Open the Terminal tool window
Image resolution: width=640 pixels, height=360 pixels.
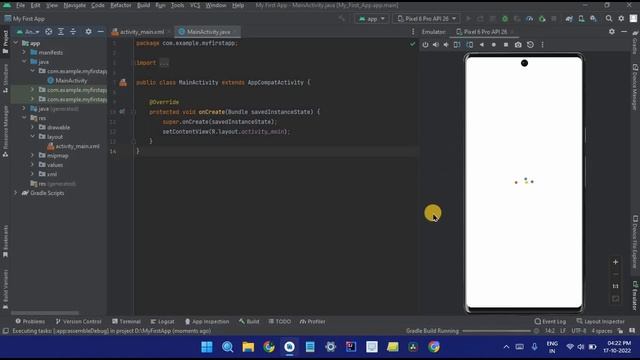[126, 322]
